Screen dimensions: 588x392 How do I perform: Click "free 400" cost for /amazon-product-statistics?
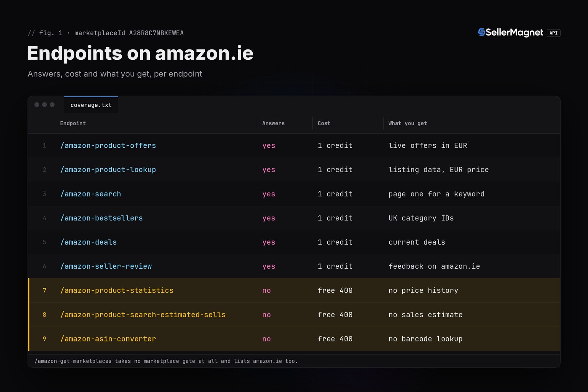click(x=335, y=291)
